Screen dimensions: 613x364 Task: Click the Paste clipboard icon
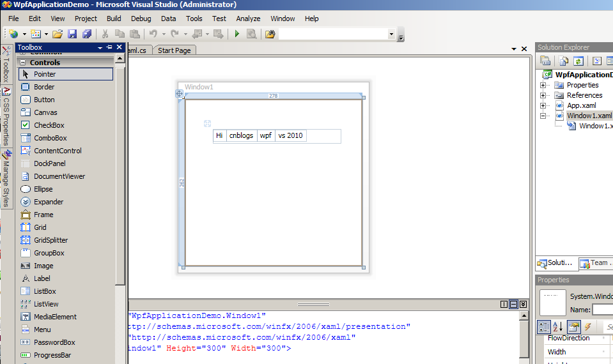coord(134,34)
